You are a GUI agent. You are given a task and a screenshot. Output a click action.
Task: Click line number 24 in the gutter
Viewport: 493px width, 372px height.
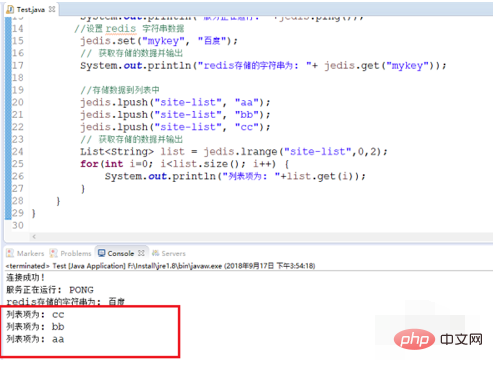pyautogui.click(x=18, y=152)
